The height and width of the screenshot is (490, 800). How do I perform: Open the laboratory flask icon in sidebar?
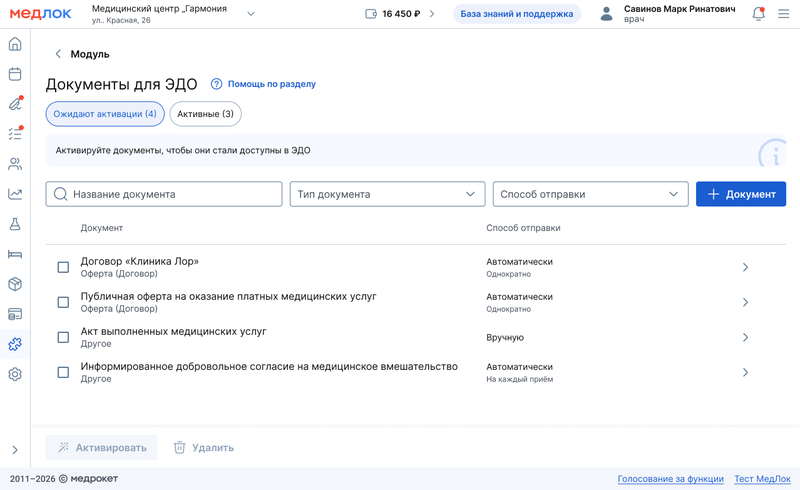(15, 224)
